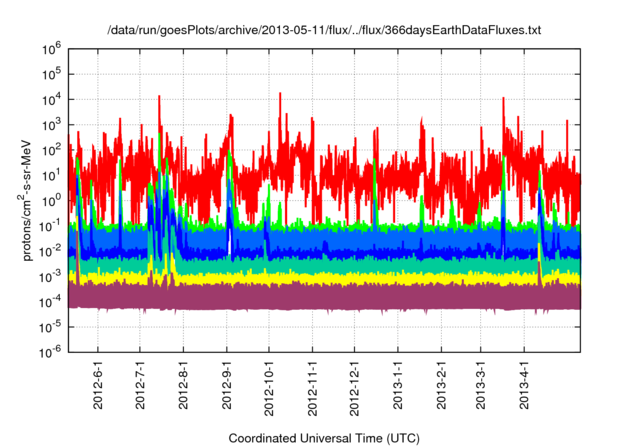Click the 10^-4 y-axis tick label

point(50,302)
